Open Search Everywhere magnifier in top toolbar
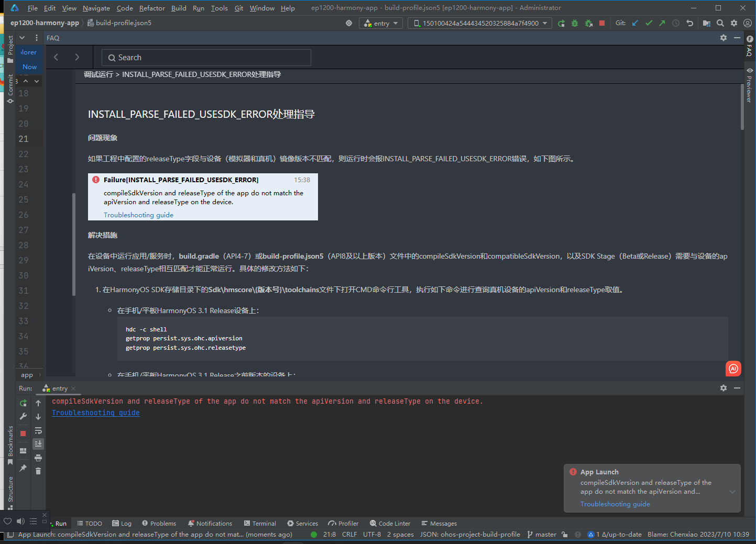The width and height of the screenshot is (756, 544). point(720,23)
